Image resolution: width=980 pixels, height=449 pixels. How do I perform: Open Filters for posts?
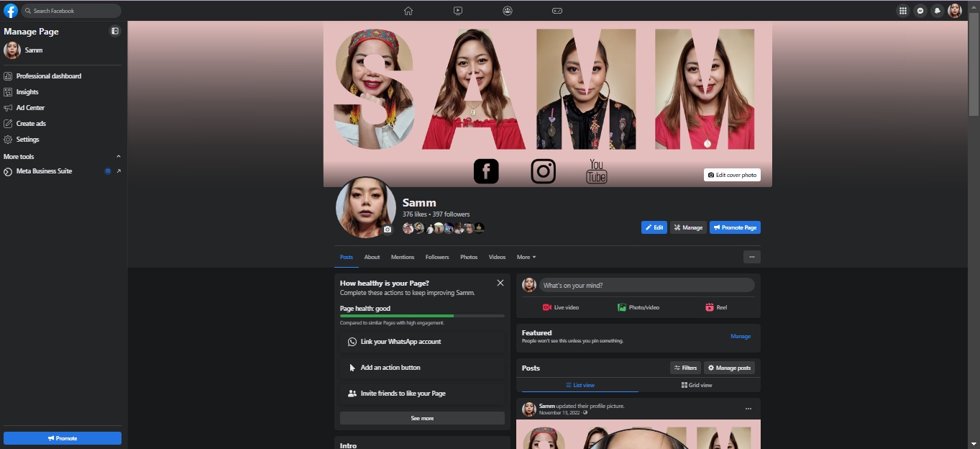pyautogui.click(x=685, y=368)
